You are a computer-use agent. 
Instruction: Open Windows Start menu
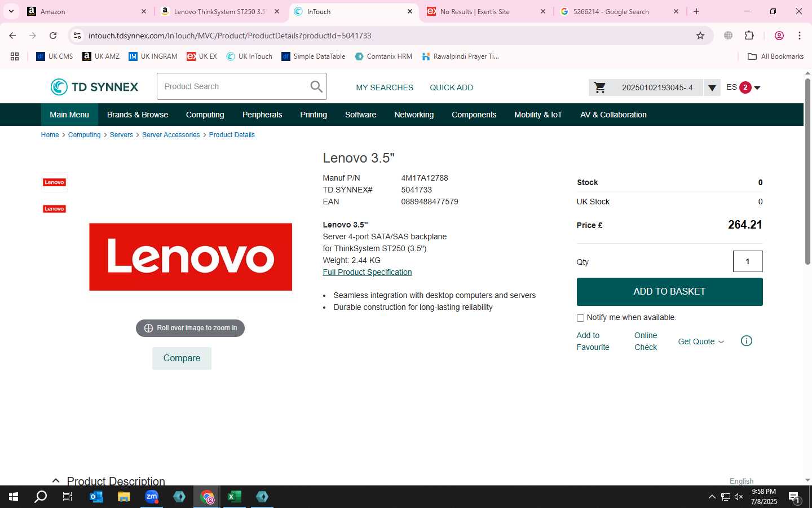pyautogui.click(x=14, y=497)
